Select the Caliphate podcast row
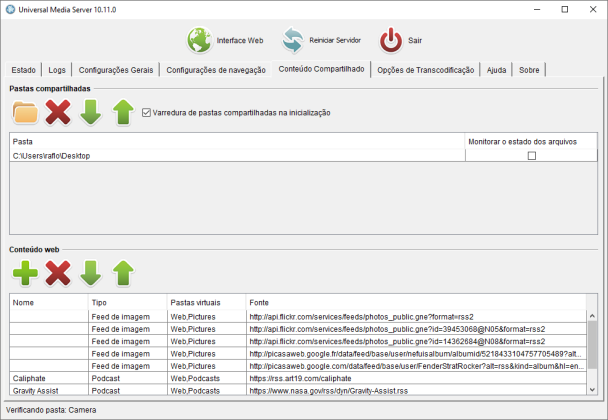 (x=298, y=378)
